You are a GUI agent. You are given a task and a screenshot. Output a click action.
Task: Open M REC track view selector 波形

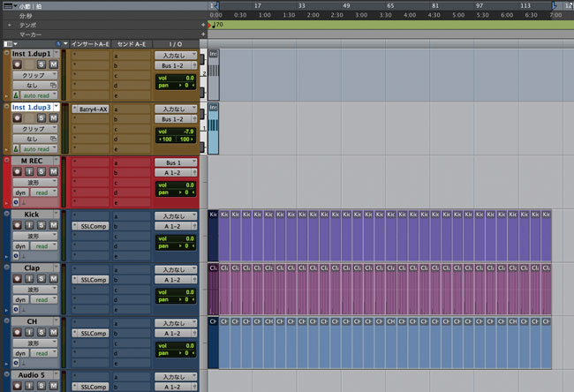35,182
